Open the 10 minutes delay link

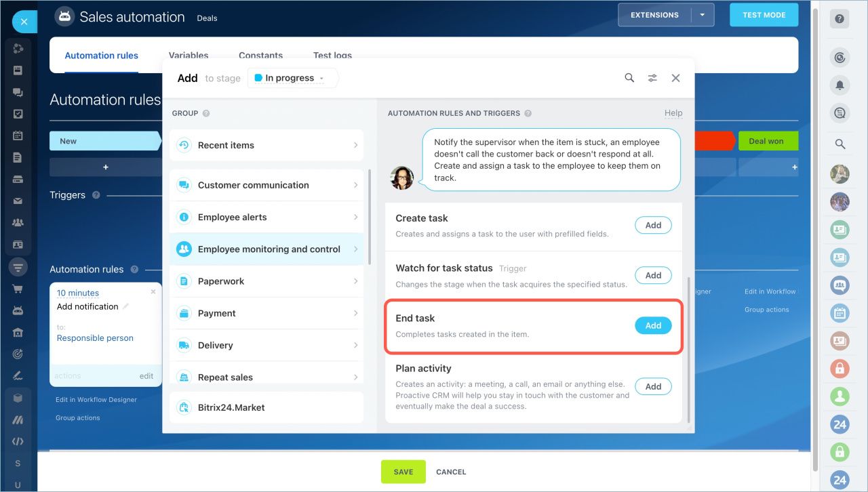point(78,293)
